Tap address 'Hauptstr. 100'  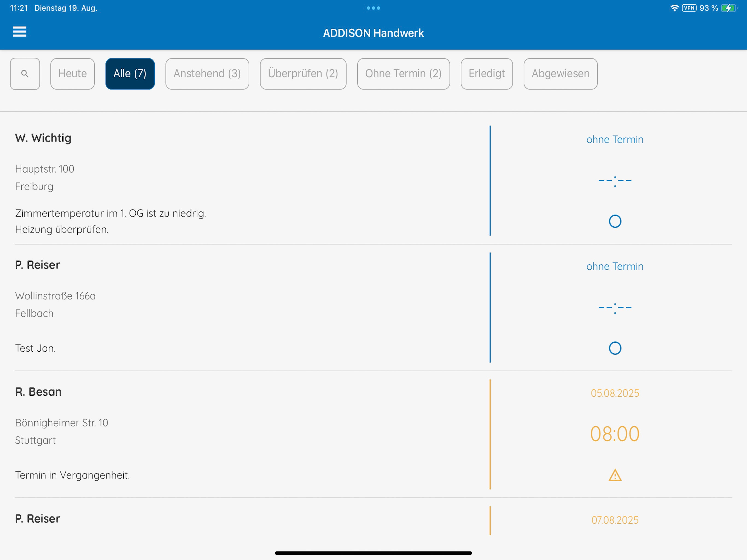tap(45, 169)
